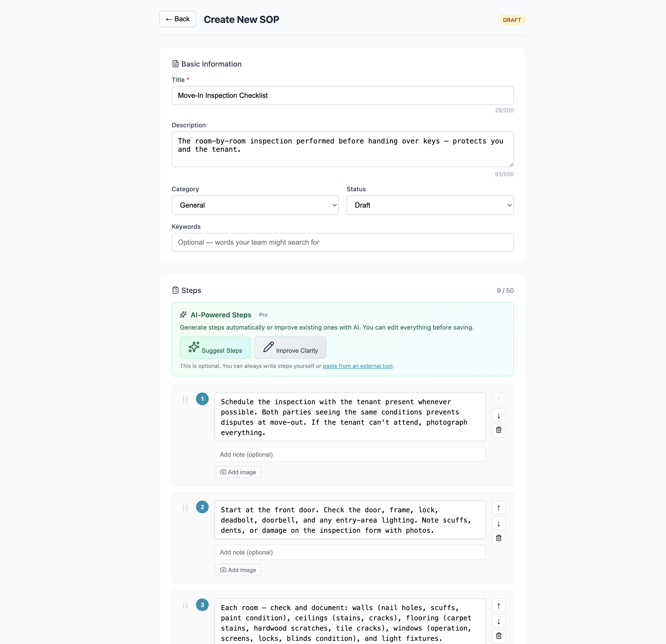
Task: Change status from Draft via the selector
Action: 430,205
